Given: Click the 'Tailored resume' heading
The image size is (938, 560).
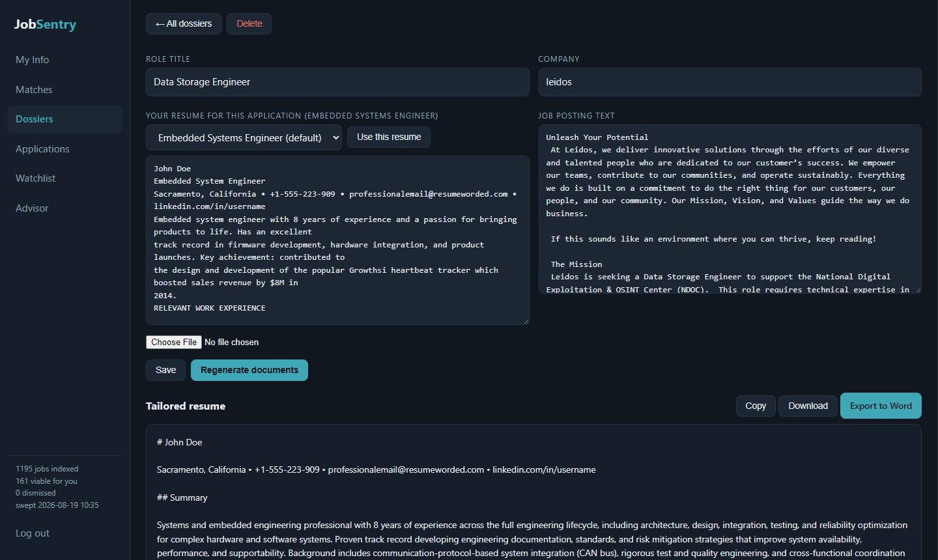Looking at the screenshot, I should tap(186, 406).
